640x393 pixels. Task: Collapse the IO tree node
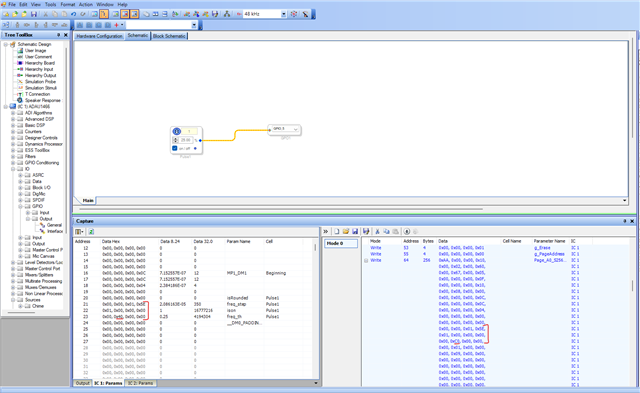point(13,169)
